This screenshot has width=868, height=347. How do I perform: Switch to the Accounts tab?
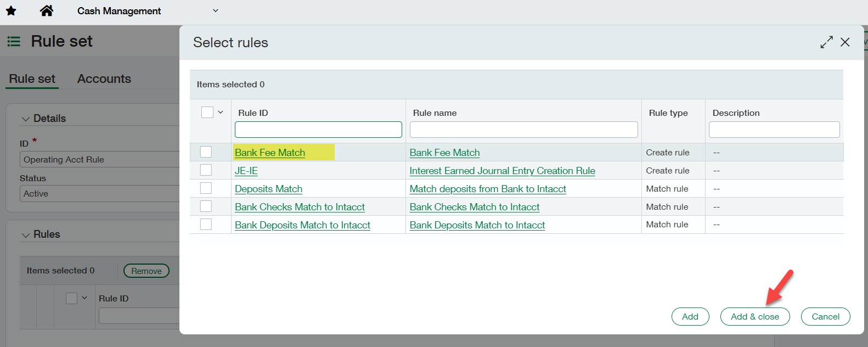pyautogui.click(x=104, y=79)
